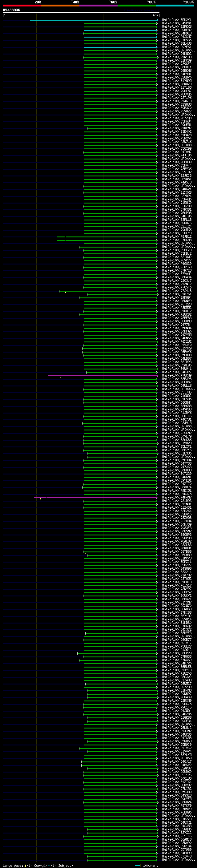Select hit label UniRef100_Q7S4J8
This screenshot has width=197, height=868.
click(x=177, y=291)
